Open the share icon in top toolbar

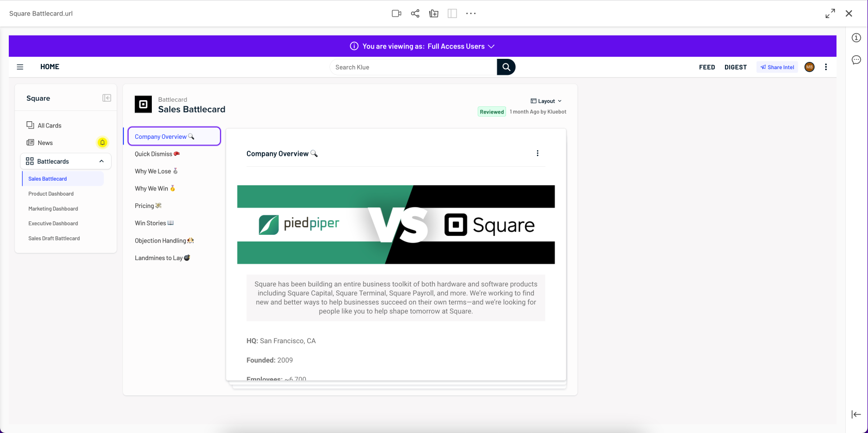pyautogui.click(x=415, y=13)
